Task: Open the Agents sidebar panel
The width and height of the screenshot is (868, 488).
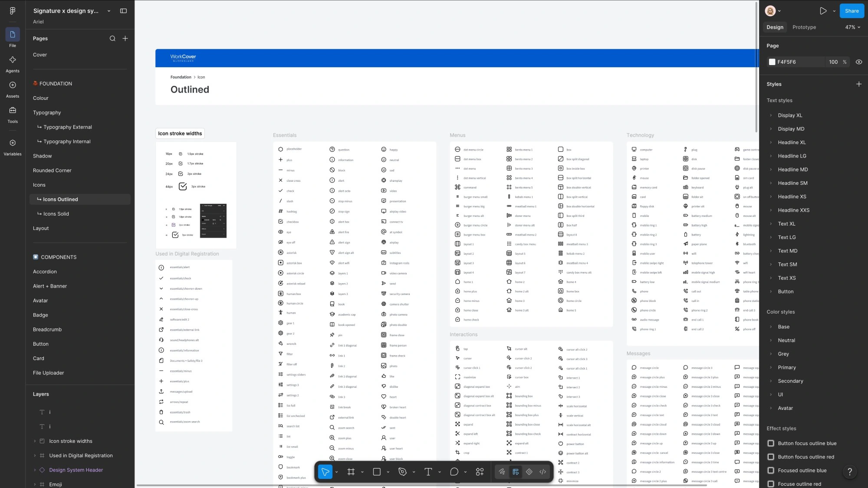Action: coord(13,59)
